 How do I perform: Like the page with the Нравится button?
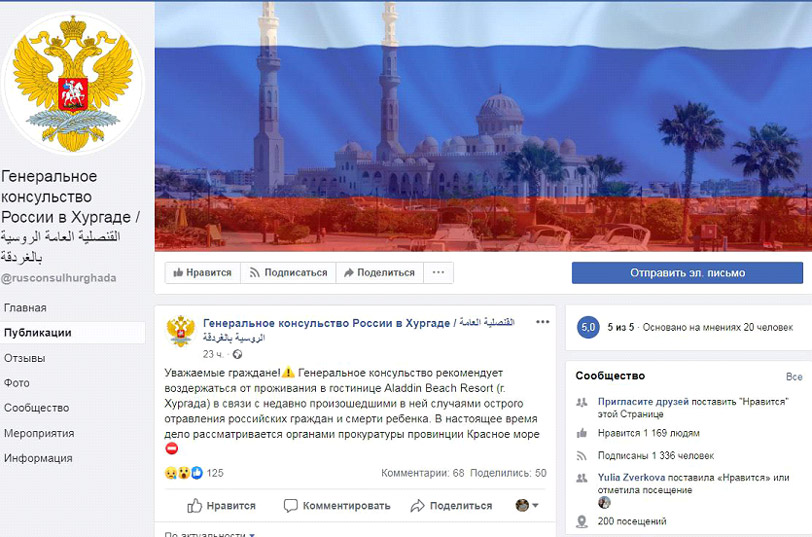pyautogui.click(x=202, y=272)
